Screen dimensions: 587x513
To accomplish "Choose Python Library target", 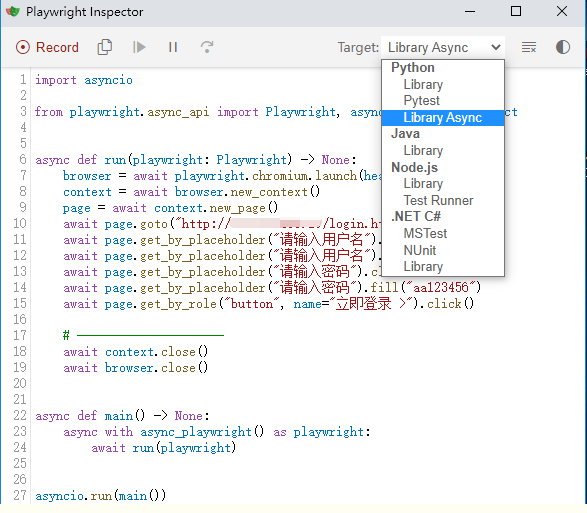I will [423, 85].
